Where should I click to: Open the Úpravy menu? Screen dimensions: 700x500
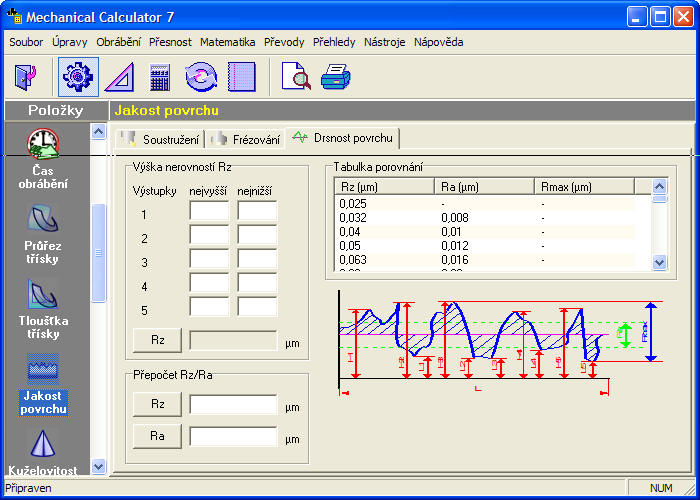point(70,42)
